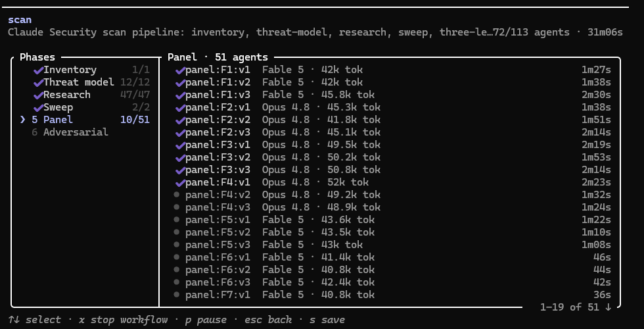
Task: Click the 's save' shortcut hint
Action: pos(327,320)
